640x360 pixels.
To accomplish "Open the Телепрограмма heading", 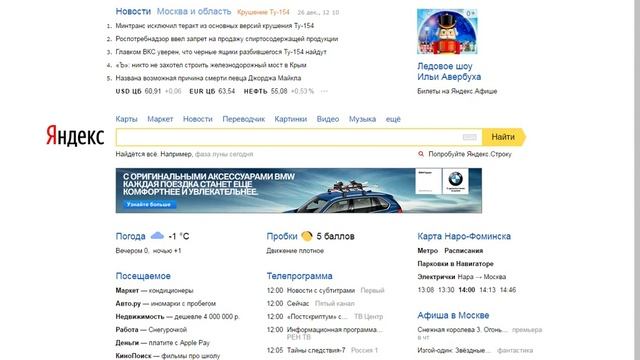I will [300, 276].
